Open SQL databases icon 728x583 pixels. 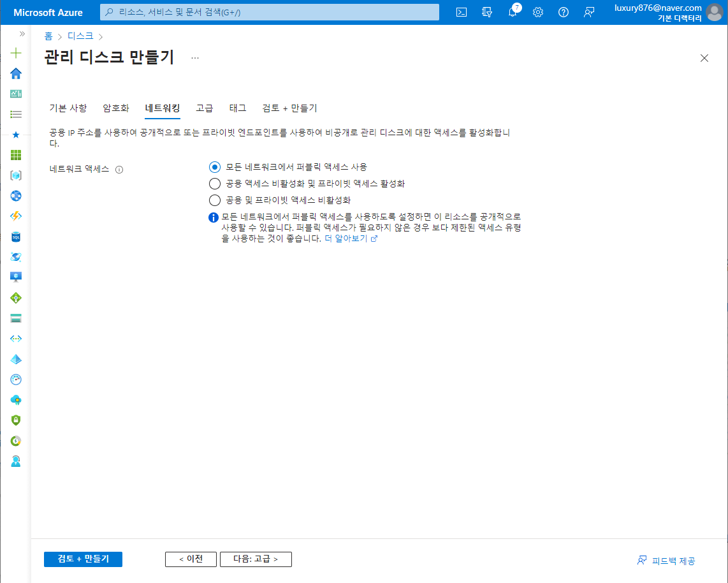tap(16, 237)
